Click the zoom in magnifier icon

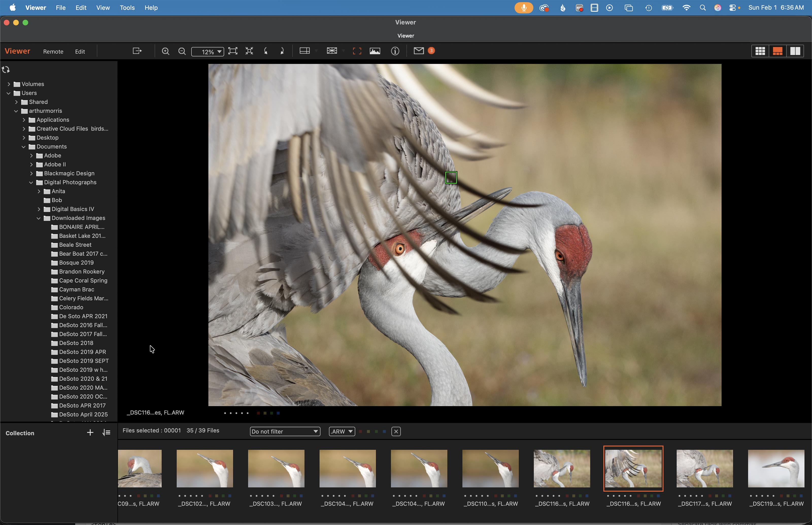point(166,51)
